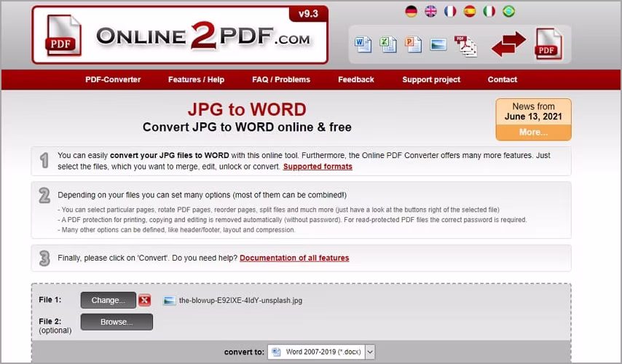Screen dimensions: 622x364
Task: Click the File 1: label
Action: 50,300
